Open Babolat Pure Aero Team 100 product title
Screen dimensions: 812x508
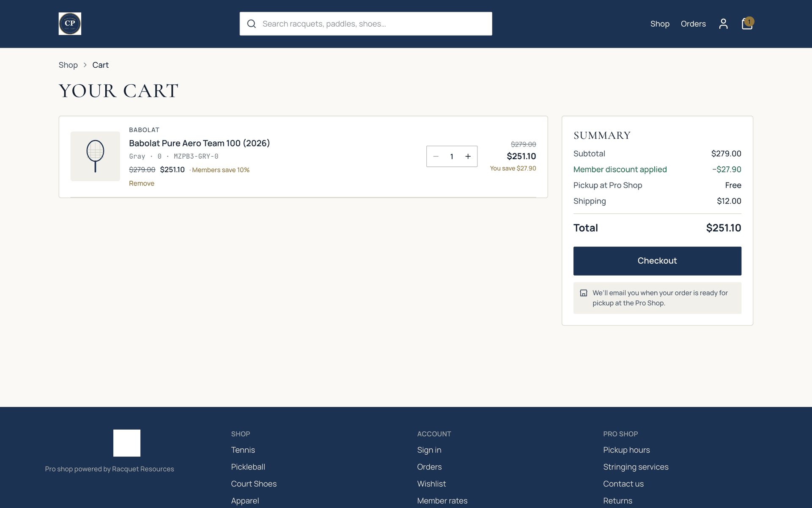[199, 143]
